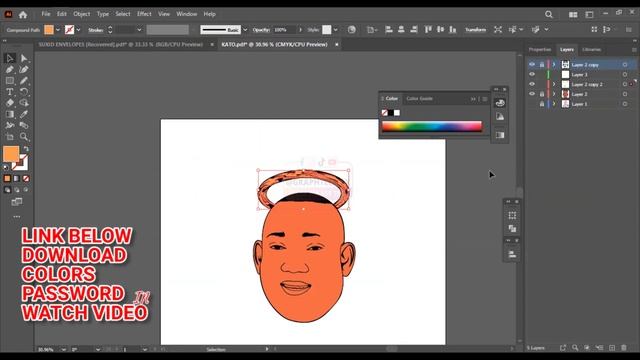Image resolution: width=640 pixels, height=360 pixels.
Task: Select the Paintbrush tool
Action: (24, 81)
